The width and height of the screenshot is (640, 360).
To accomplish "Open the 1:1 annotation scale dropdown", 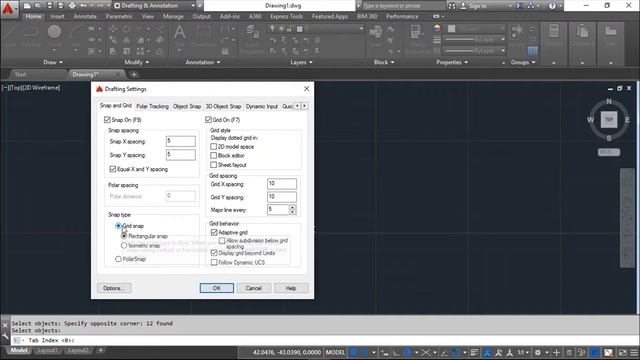I will (x=523, y=352).
